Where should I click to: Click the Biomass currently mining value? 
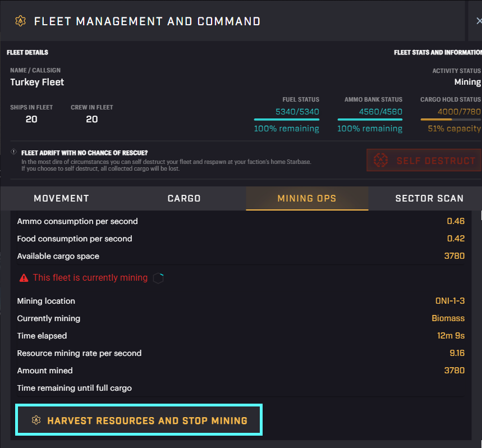[x=448, y=318]
